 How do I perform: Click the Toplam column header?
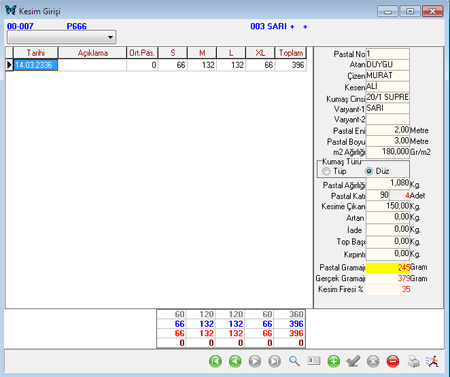290,53
